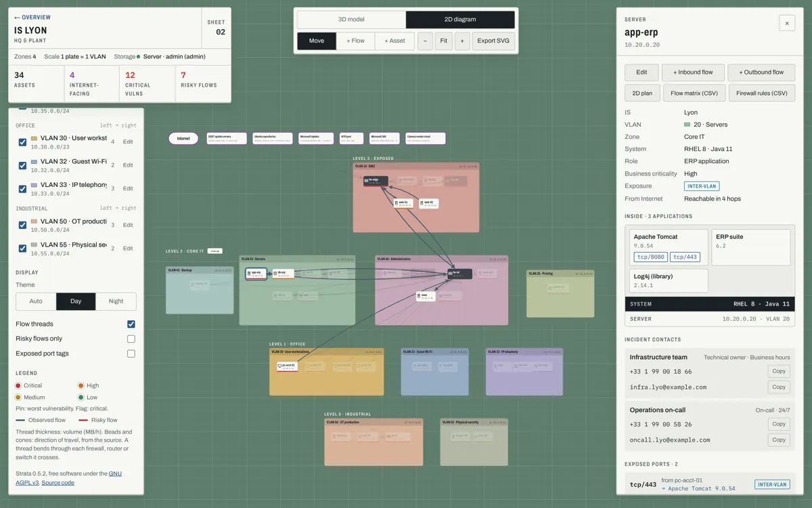This screenshot has height=508, width=812.
Task: Add an Inbound flow
Action: coord(694,72)
